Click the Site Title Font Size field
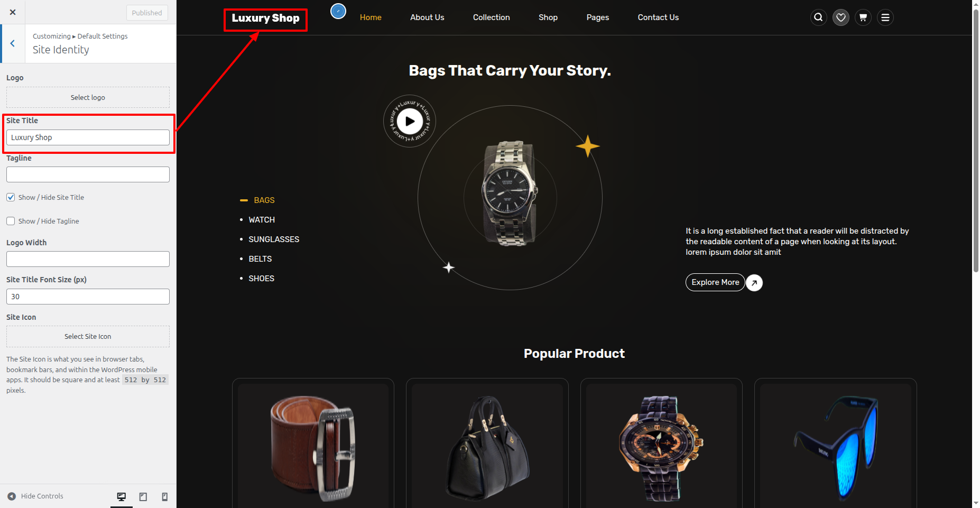The image size is (980, 508). tap(88, 297)
